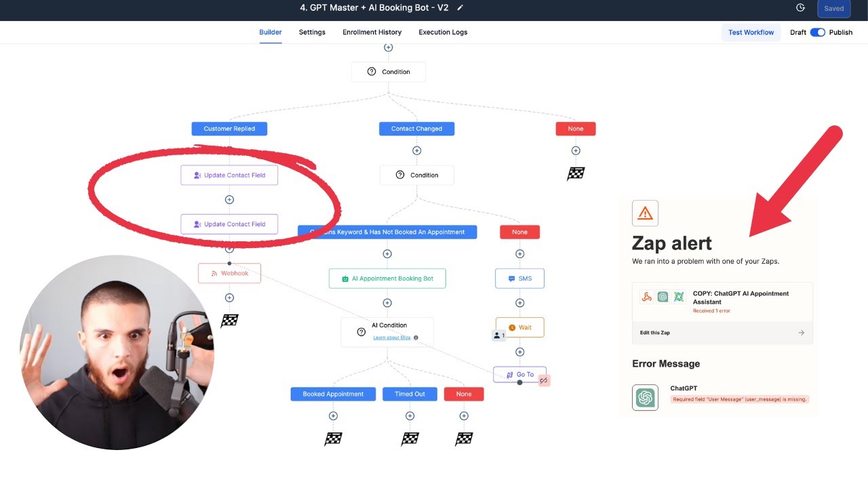Add a step below the Webhook node
Screen dimensions: 868x488
coord(229,298)
